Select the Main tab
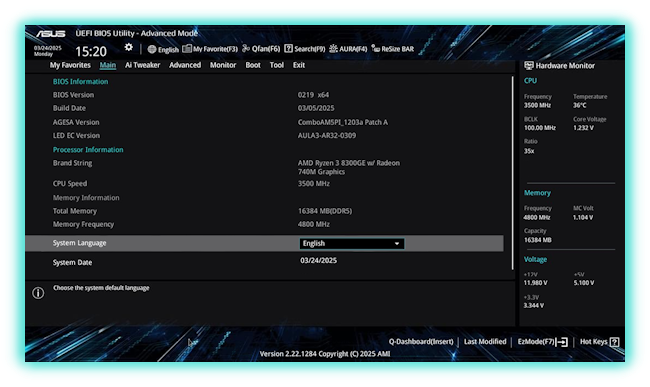This screenshot has width=650, height=387. tap(108, 65)
